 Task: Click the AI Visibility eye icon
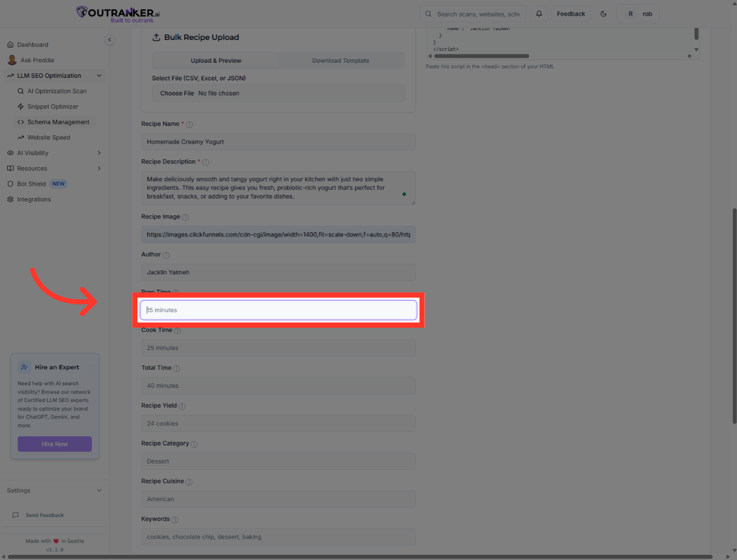point(10,153)
